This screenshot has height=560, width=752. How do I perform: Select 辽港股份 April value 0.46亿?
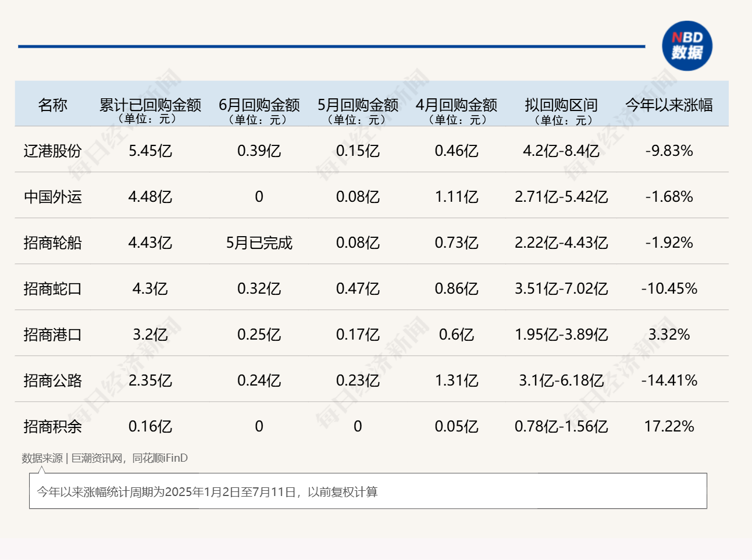coord(457,151)
